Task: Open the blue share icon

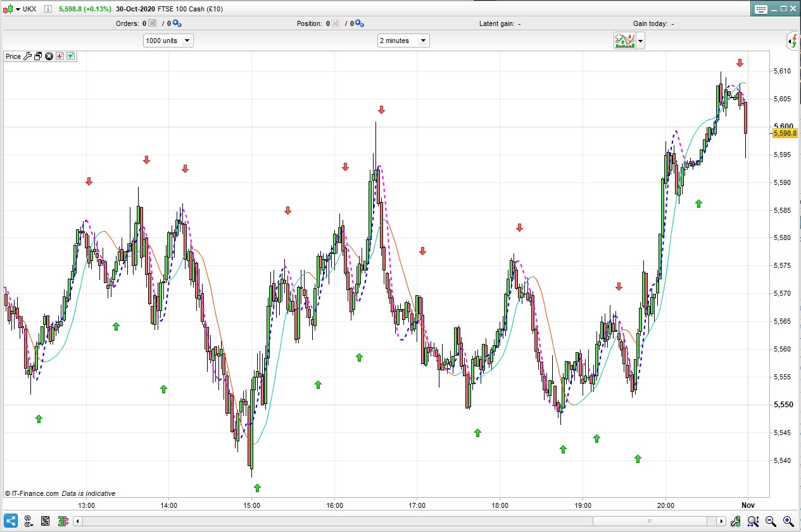Action: click(x=11, y=521)
